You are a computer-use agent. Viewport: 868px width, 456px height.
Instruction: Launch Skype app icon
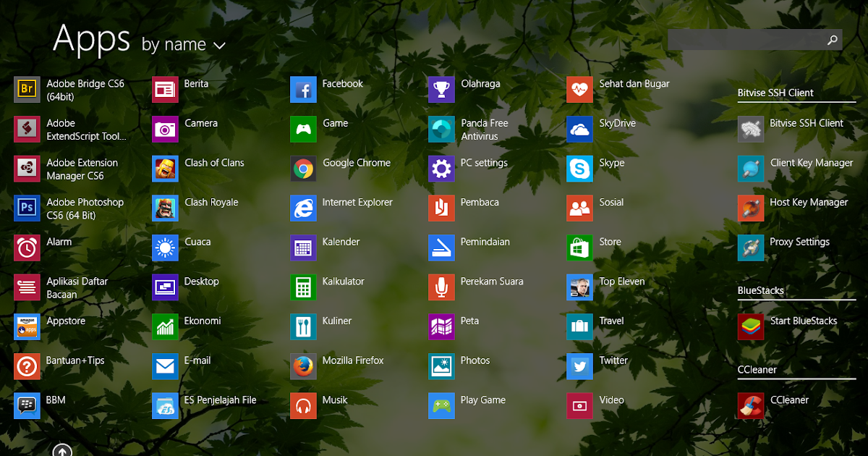pyautogui.click(x=579, y=169)
